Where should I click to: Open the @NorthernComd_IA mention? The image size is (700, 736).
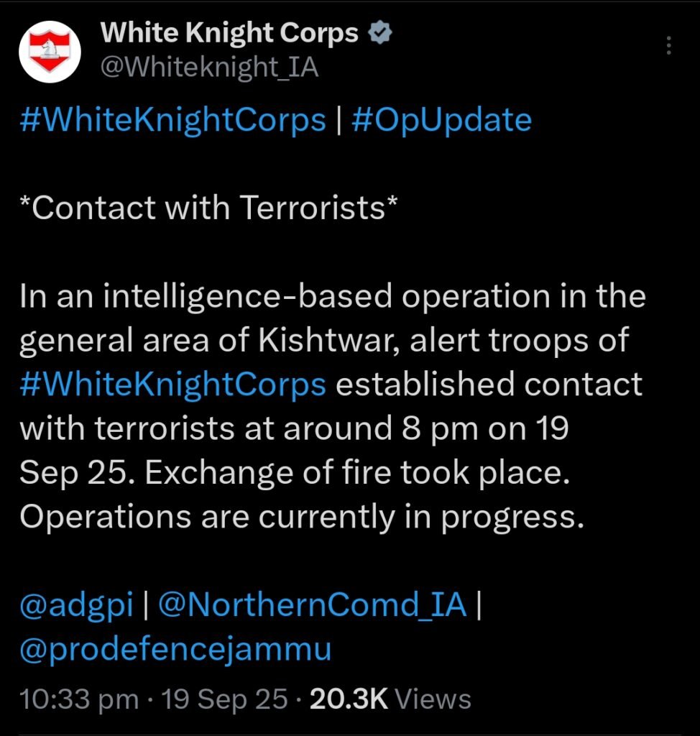[x=311, y=605]
